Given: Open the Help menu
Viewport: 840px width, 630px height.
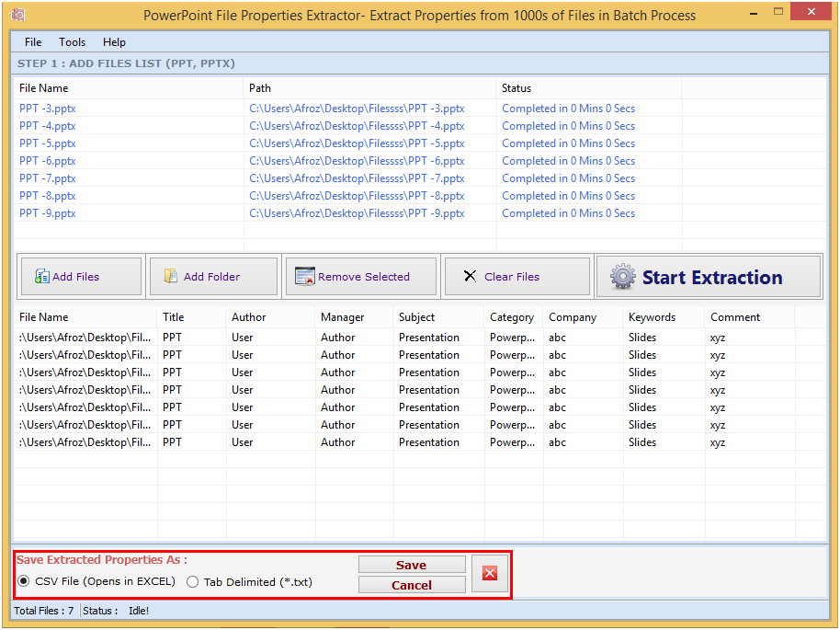Looking at the screenshot, I should point(114,41).
